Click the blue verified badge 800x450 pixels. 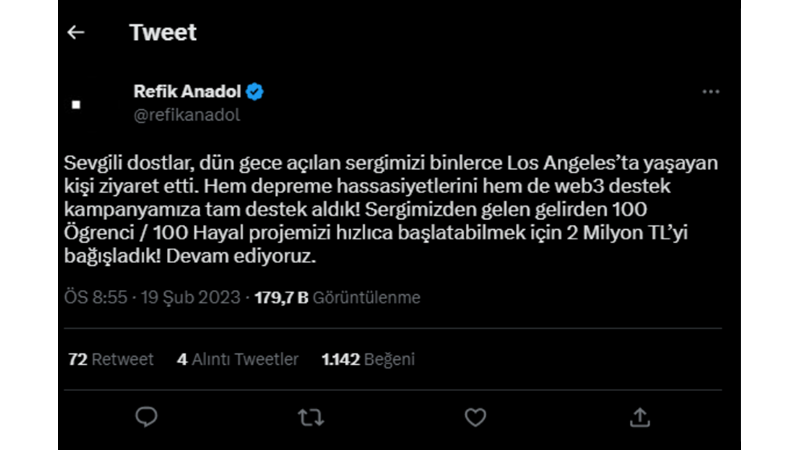256,92
